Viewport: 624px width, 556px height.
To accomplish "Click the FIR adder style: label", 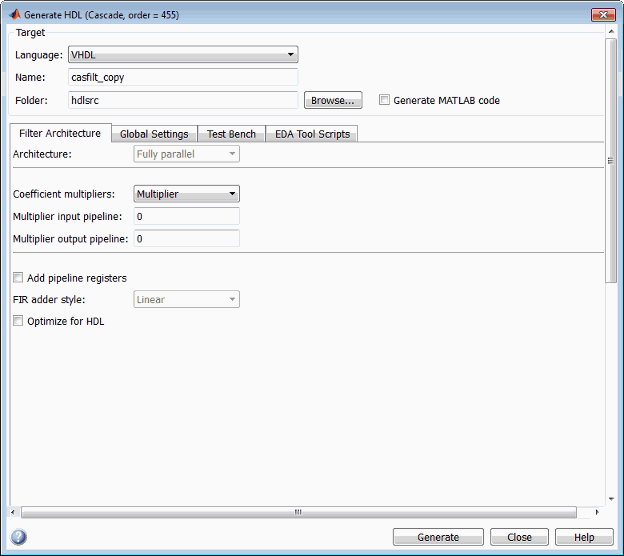I will 49,299.
